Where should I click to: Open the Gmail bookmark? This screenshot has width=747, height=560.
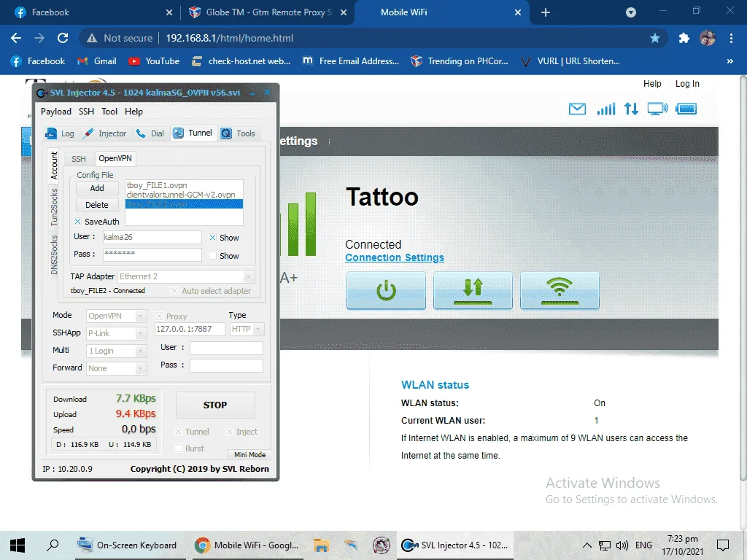(x=97, y=61)
